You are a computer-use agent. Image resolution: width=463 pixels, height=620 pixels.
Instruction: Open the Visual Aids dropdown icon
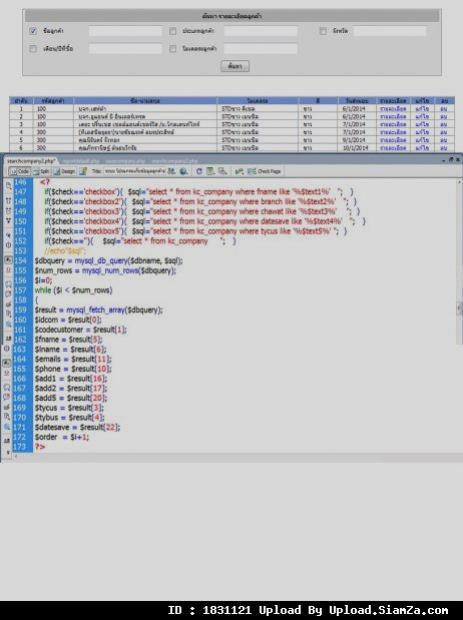[x=223, y=171]
